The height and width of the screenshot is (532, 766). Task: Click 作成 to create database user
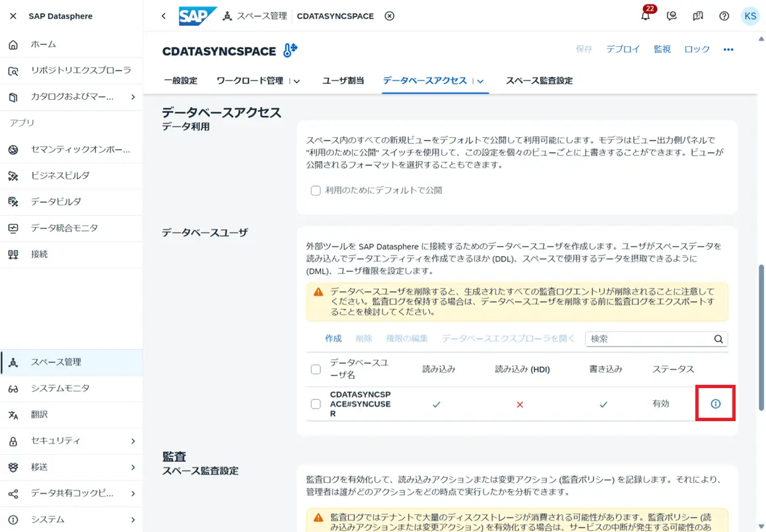click(x=333, y=339)
